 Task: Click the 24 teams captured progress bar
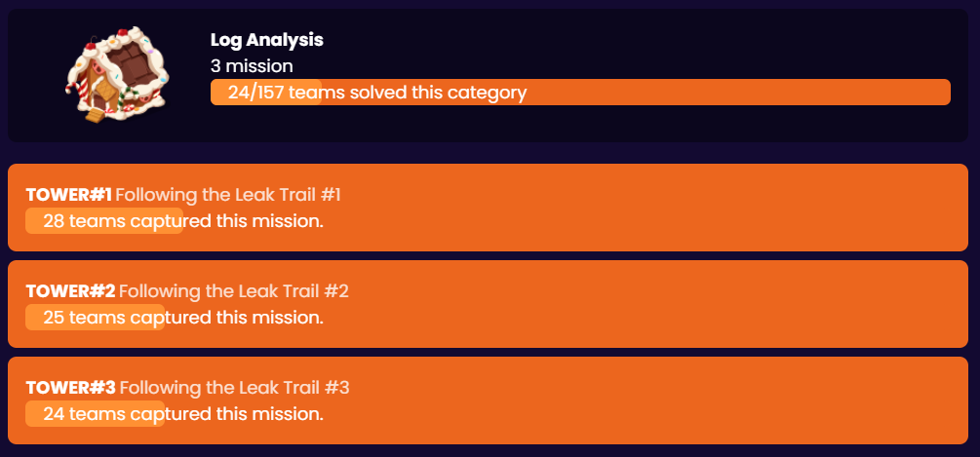(95, 414)
